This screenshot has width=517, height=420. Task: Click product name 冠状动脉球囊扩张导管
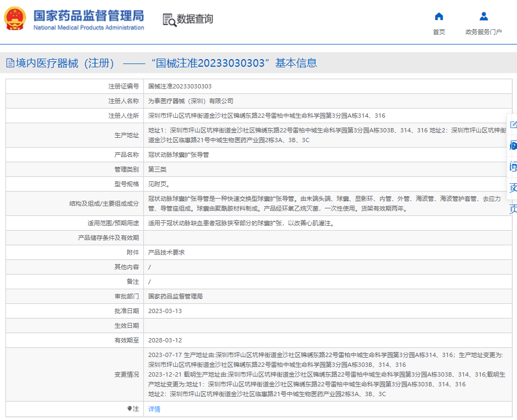[x=178, y=155]
